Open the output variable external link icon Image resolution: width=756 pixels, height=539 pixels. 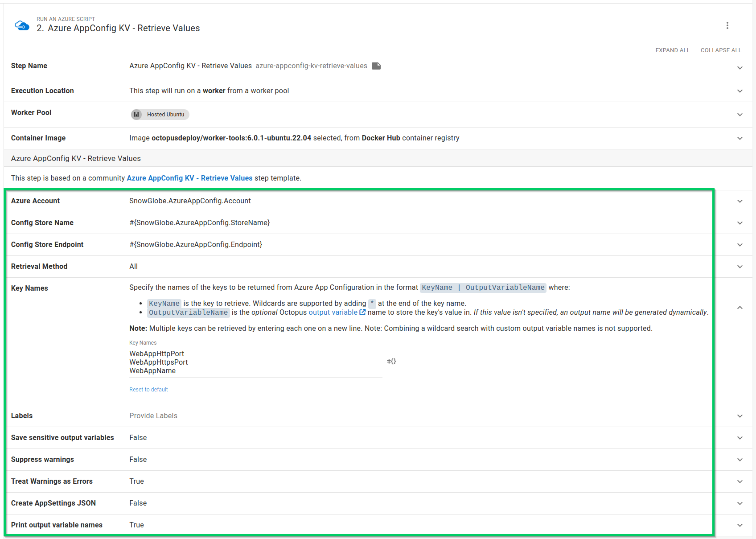[362, 312]
